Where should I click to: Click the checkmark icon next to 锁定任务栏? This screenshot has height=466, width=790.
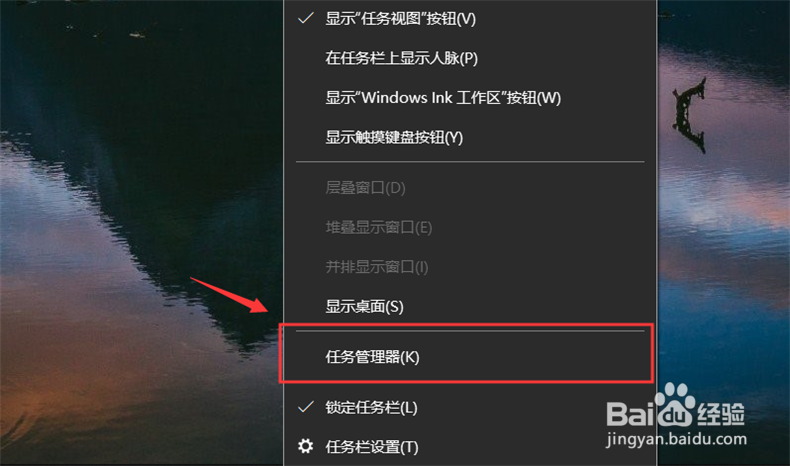coord(306,407)
